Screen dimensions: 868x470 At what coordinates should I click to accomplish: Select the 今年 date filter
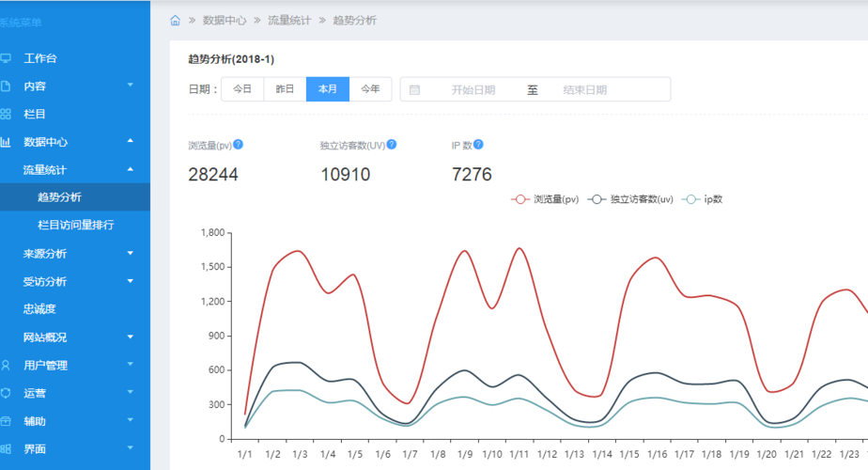click(370, 89)
